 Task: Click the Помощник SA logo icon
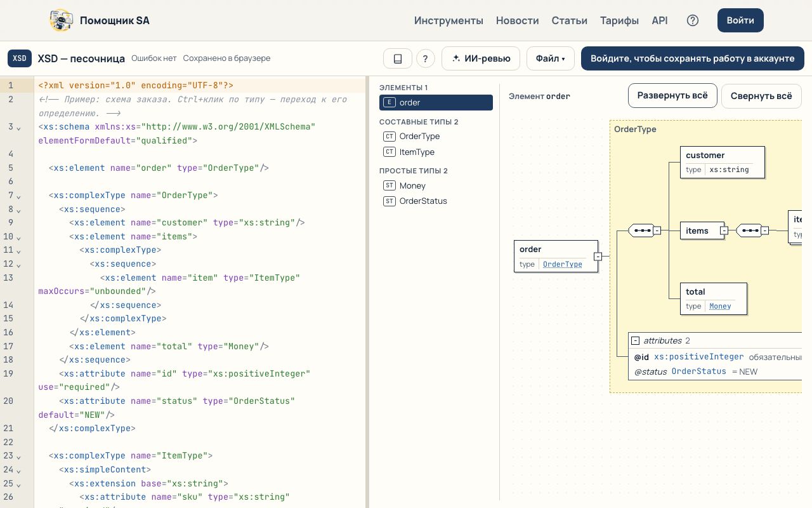61,20
